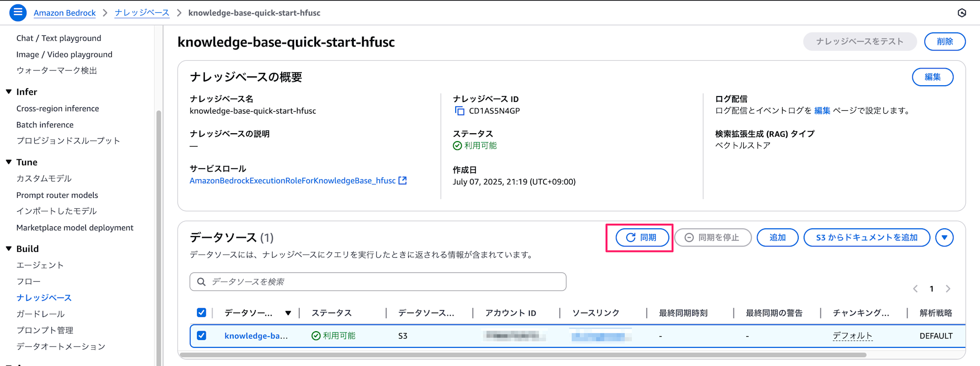Screen dimensions: 980x366
Task: Click the 解析戦略 column header
Action: (x=936, y=313)
